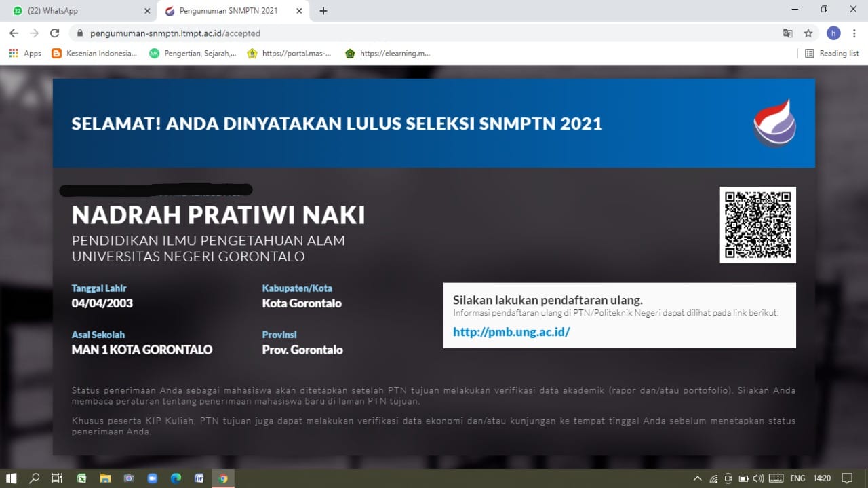
Task: Open Zoom from the taskbar
Action: (153, 478)
